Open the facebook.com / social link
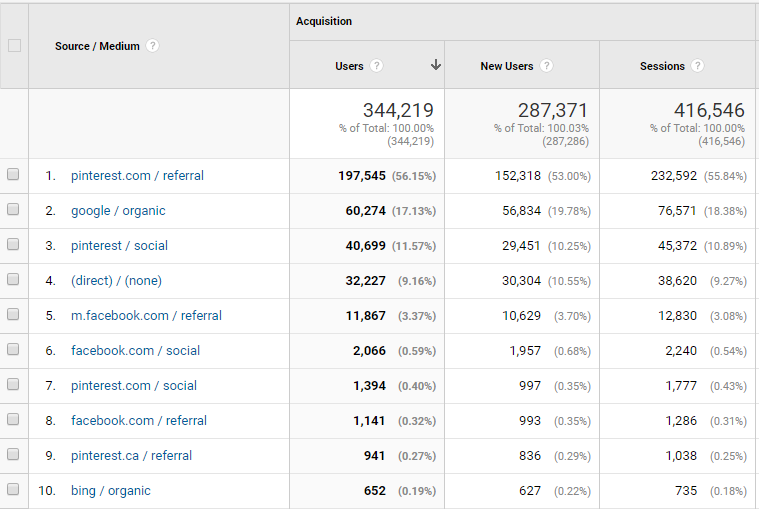The height and width of the screenshot is (517, 759). 136,350
